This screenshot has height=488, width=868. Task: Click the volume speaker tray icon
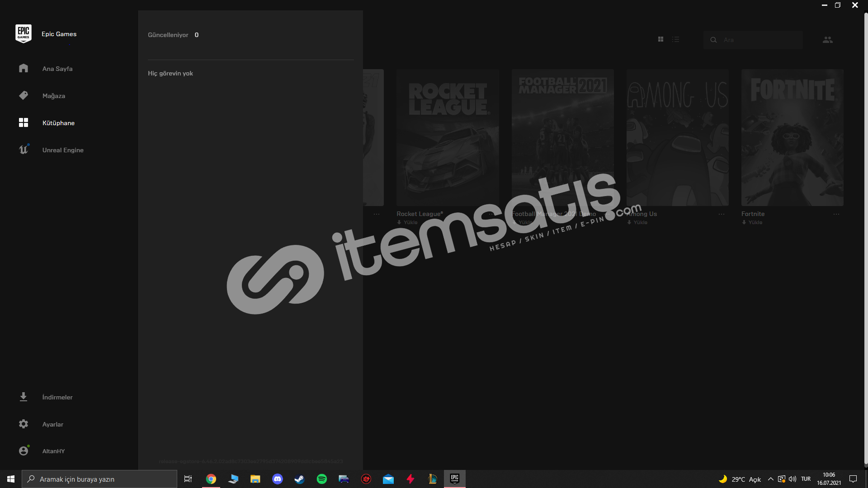pos(793,479)
